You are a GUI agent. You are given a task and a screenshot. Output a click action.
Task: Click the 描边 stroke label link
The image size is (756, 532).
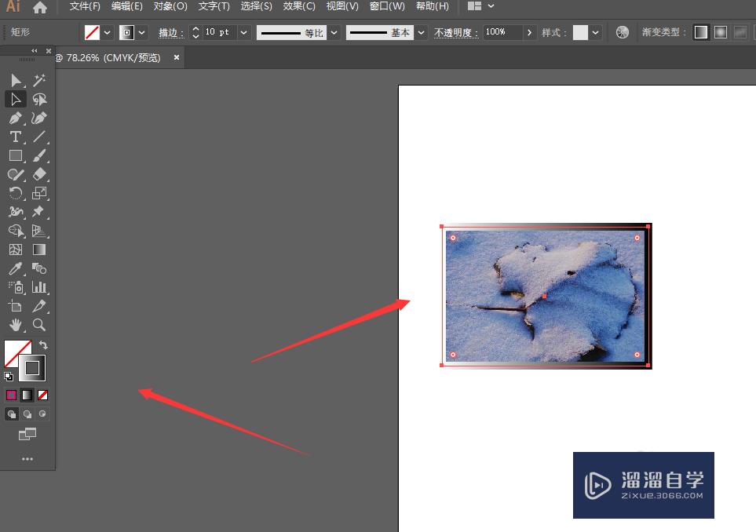pyautogui.click(x=170, y=32)
